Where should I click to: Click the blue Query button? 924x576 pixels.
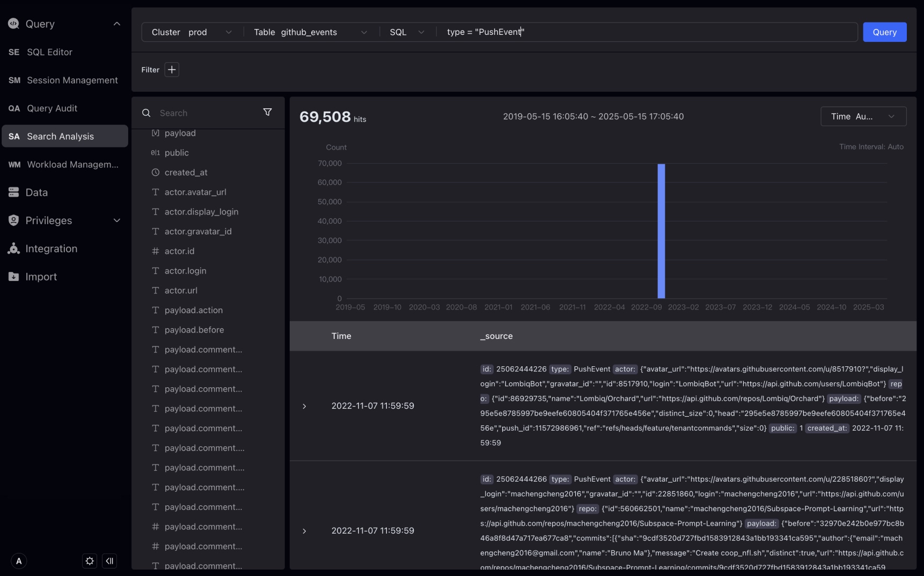point(884,32)
